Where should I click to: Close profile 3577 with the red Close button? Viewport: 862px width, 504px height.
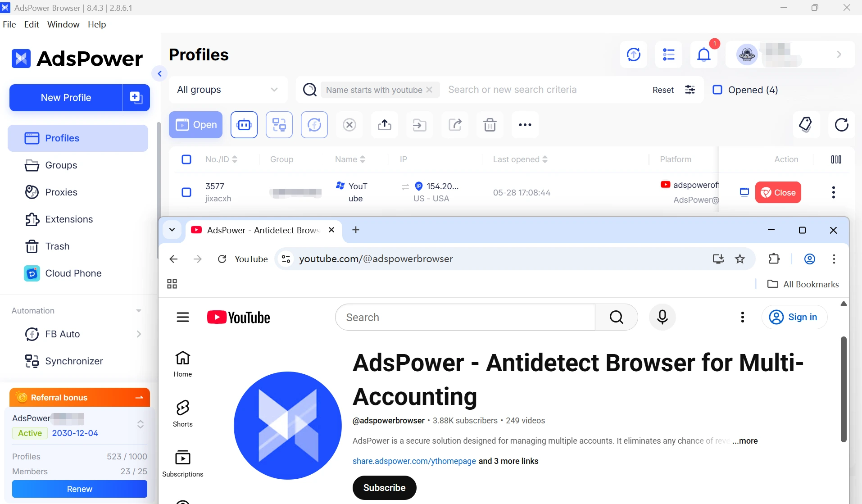click(778, 192)
